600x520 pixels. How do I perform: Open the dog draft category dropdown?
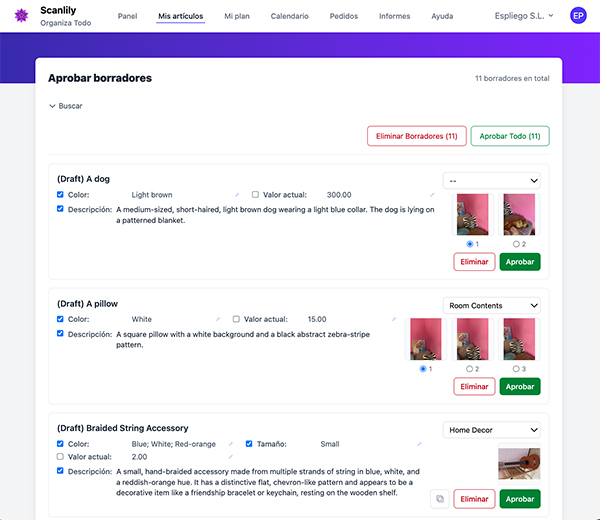pyautogui.click(x=494, y=180)
